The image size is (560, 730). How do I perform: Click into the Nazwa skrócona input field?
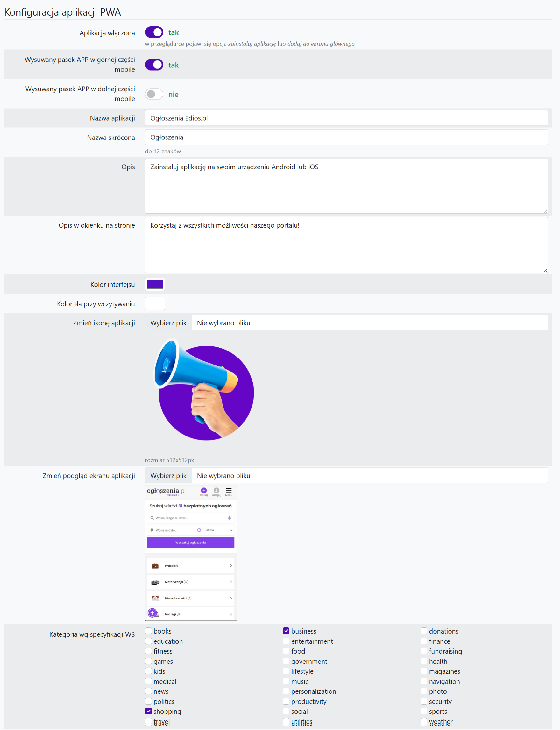[346, 137]
